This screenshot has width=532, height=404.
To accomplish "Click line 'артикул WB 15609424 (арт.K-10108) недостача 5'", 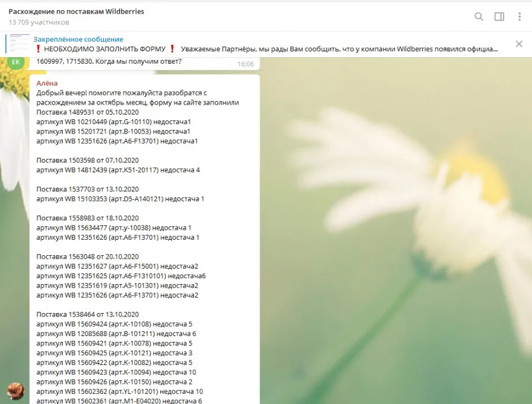I will (x=114, y=324).
